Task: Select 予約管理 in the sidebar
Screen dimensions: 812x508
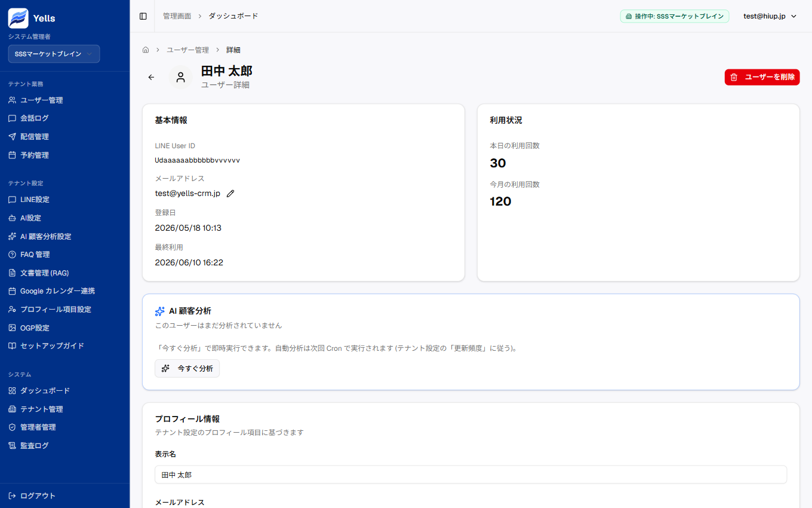Action: click(64, 155)
